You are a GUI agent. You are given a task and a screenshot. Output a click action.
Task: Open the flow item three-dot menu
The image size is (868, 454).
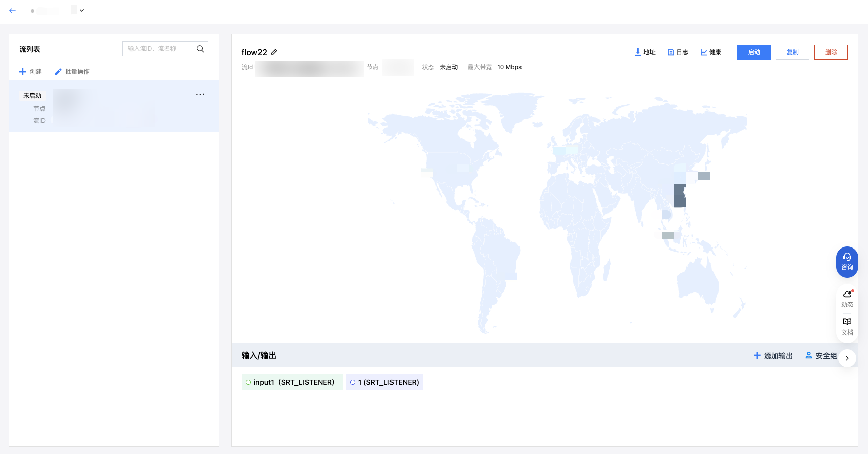[200, 94]
